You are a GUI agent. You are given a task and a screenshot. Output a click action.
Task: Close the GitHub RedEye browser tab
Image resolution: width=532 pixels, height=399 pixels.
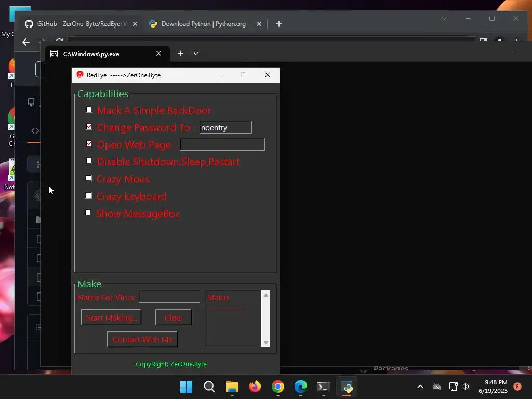click(x=135, y=24)
